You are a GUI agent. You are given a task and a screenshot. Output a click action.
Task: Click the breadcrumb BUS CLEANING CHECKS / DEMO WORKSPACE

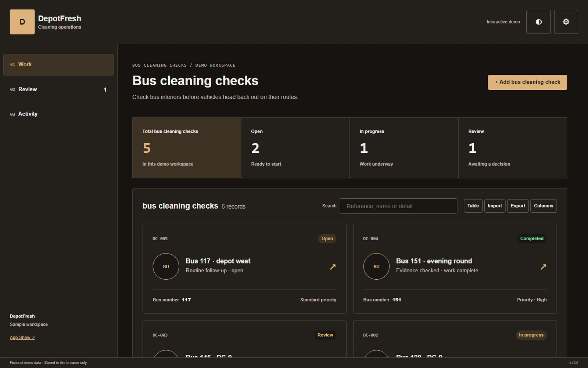coord(184,66)
